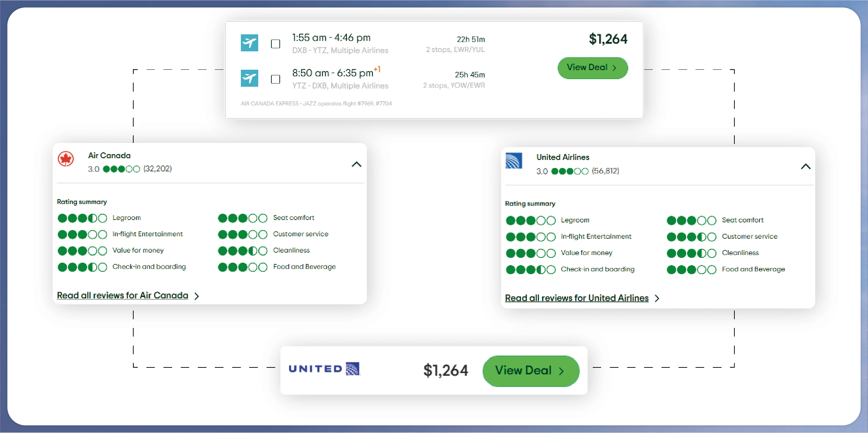Image resolution: width=868 pixels, height=433 pixels.
Task: Open Read all reviews for Air Canada
Action: 123,296
